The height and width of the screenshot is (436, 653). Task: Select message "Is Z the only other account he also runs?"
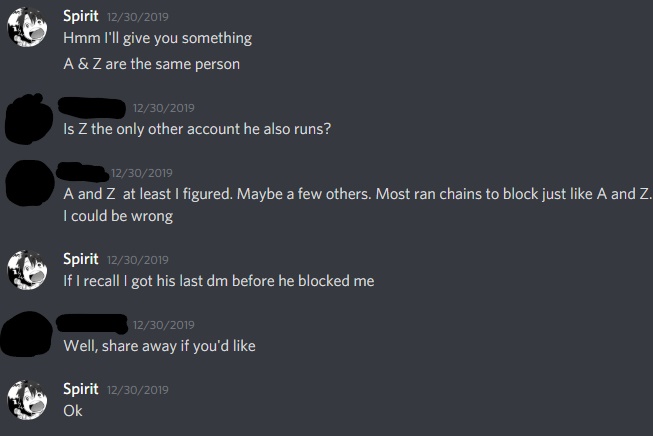[x=197, y=129]
